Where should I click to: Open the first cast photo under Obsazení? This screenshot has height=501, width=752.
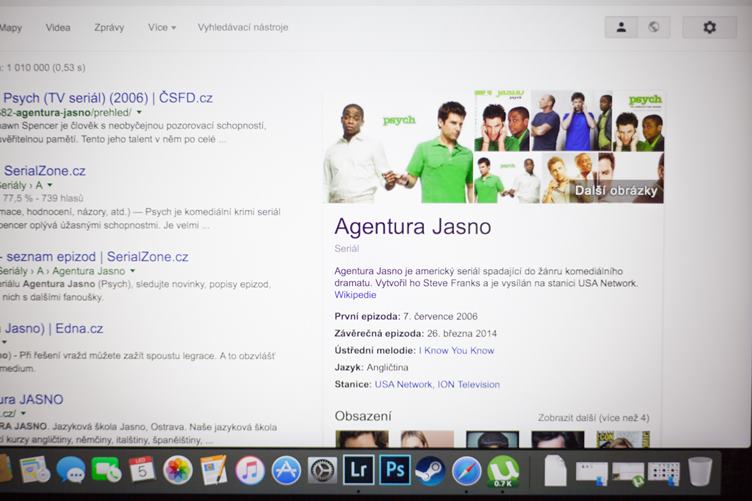click(362, 439)
